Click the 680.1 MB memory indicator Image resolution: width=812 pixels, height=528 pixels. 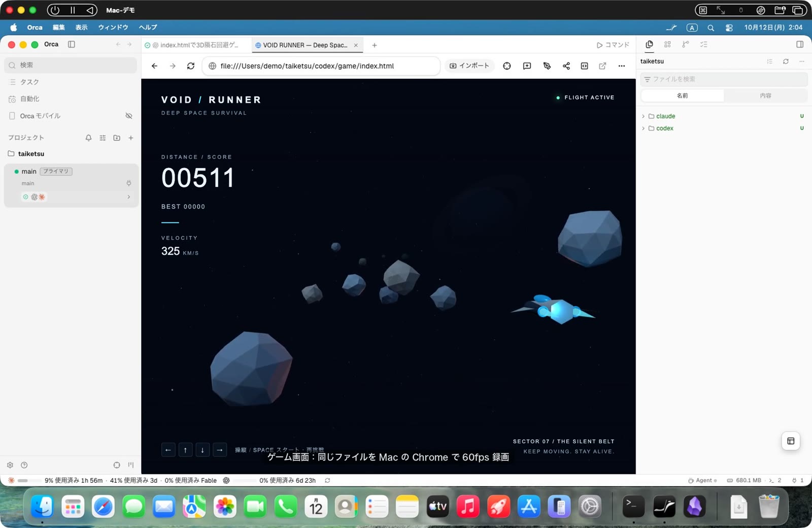tap(745, 480)
